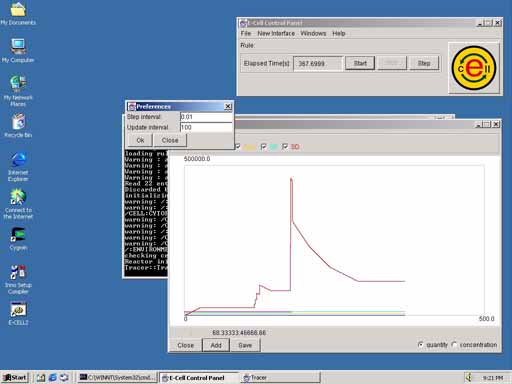
Task: Select Connect to the Internet icon
Action: click(x=18, y=204)
